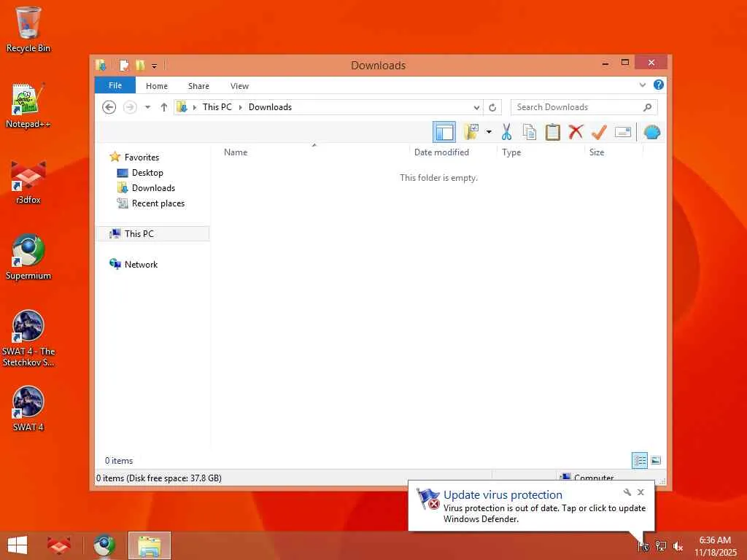
Task: Select Favorites in the navigation pane
Action: (x=142, y=157)
